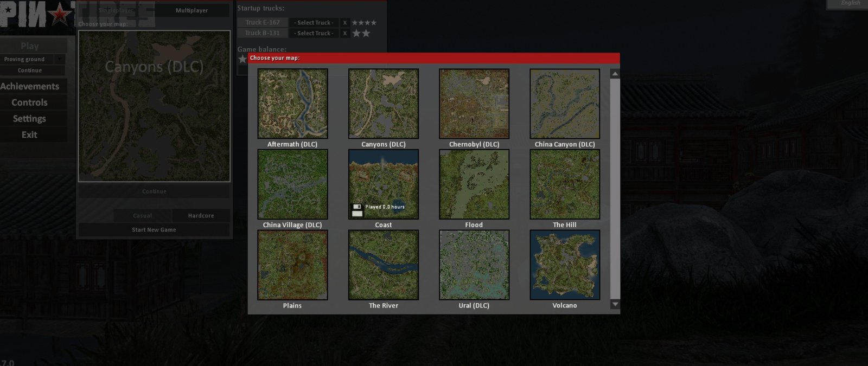This screenshot has height=366, width=868.
Task: Choose the Canyons (DLC) map in dialog
Action: pyautogui.click(x=384, y=104)
